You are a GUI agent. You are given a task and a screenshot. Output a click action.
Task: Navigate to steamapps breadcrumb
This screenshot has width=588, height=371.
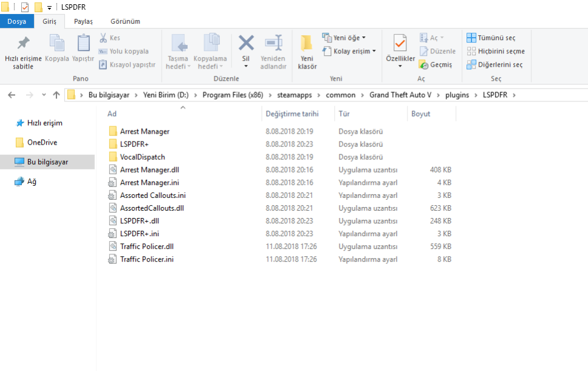[295, 95]
